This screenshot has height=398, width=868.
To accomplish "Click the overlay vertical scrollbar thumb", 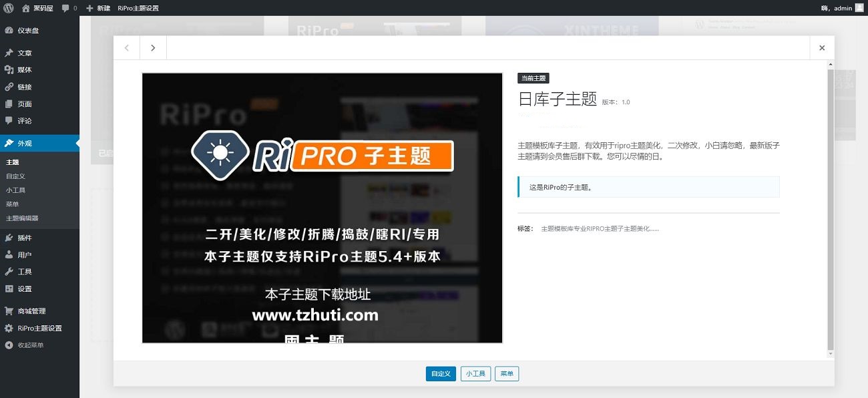I will 831,209.
